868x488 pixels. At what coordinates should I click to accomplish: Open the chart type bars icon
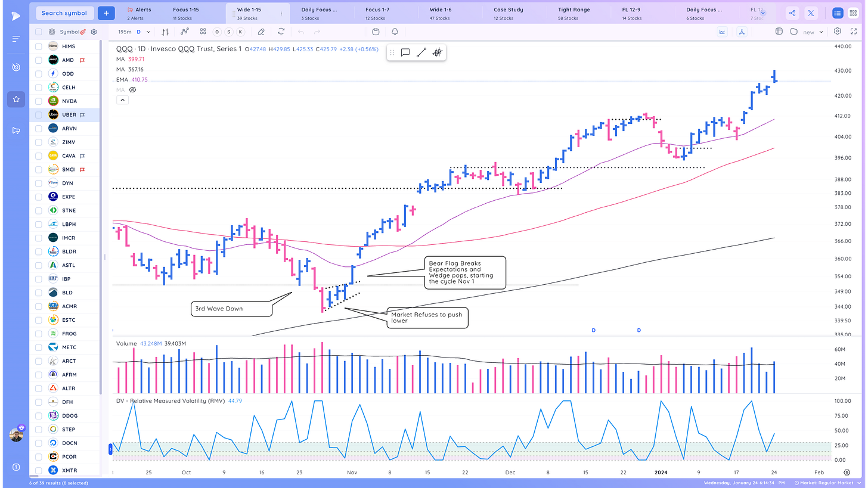point(165,32)
